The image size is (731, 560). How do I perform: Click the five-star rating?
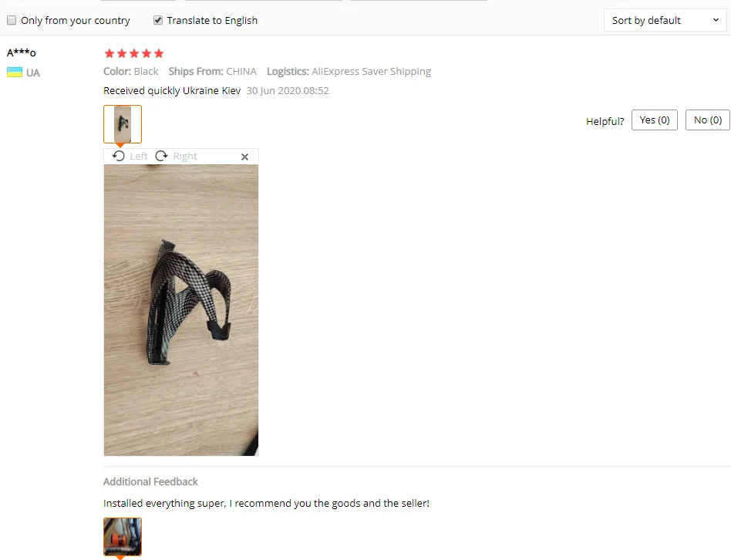click(x=134, y=54)
